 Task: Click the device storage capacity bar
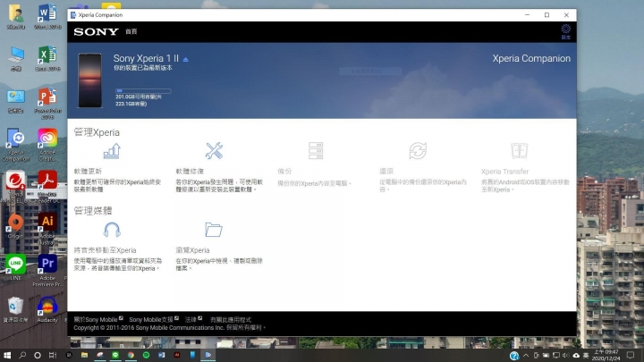click(x=143, y=90)
